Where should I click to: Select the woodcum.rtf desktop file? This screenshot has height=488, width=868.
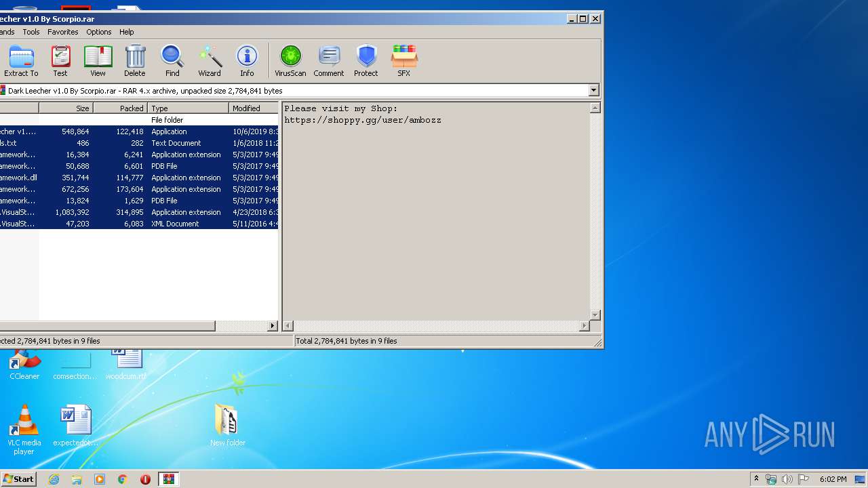click(x=126, y=365)
